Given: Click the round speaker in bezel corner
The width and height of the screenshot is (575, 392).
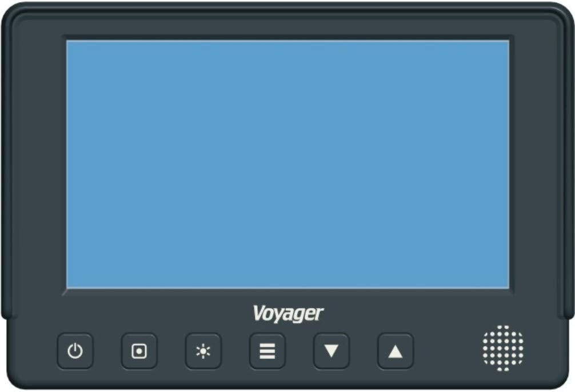Looking at the screenshot, I should [x=503, y=348].
